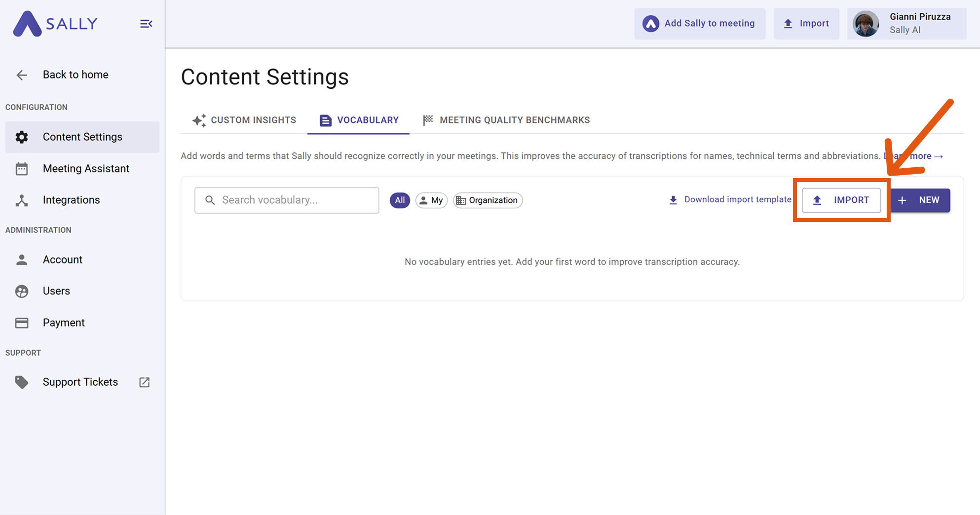Screen dimensions: 980x515
Task: Click the Meeting Assistant calendar icon
Action: click(22, 169)
